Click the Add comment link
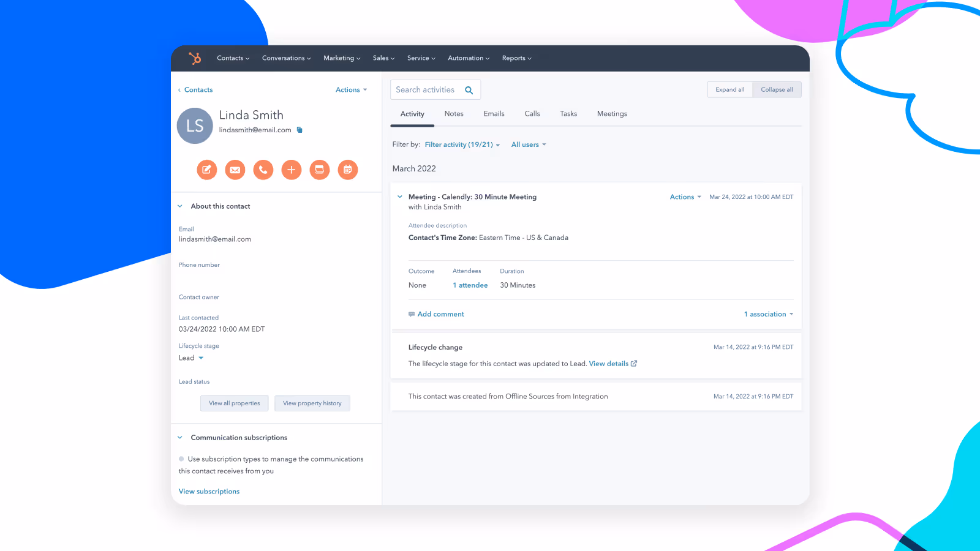Viewport: 980px width, 551px height. pyautogui.click(x=441, y=314)
